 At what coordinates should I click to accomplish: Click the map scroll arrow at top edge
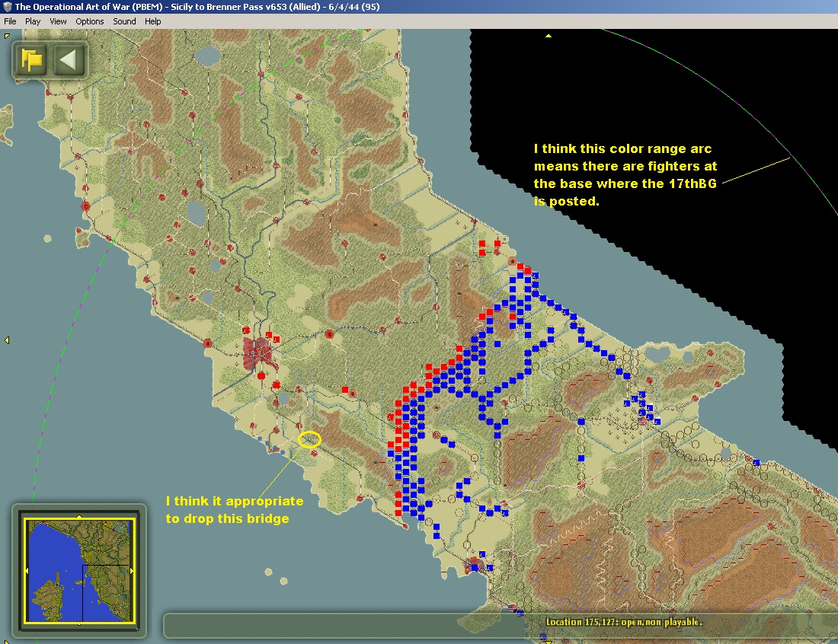pos(548,36)
